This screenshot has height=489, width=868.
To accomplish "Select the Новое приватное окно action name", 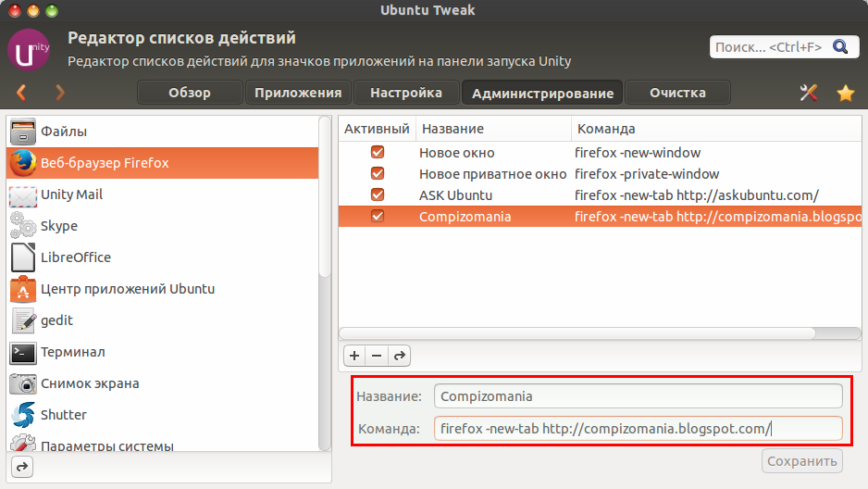I will (x=492, y=174).
